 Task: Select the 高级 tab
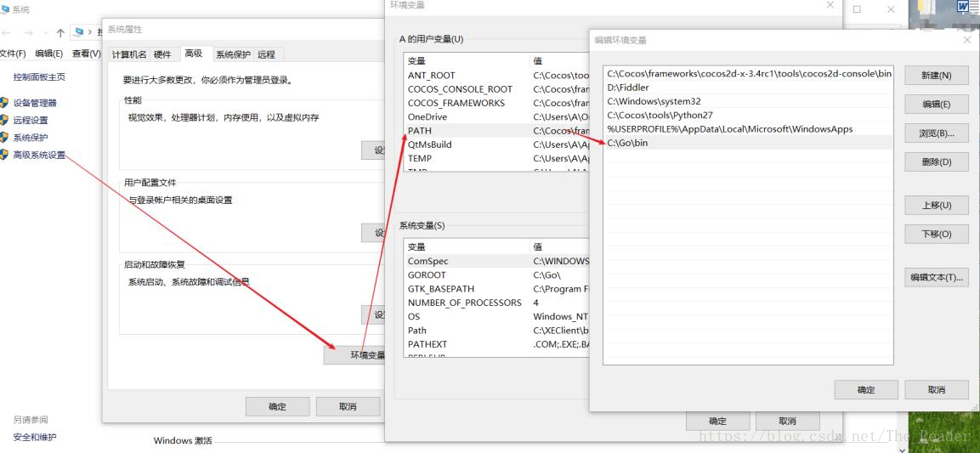pyautogui.click(x=194, y=54)
